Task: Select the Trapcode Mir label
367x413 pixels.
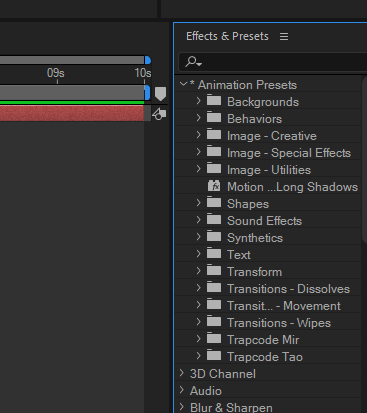Action: click(263, 340)
